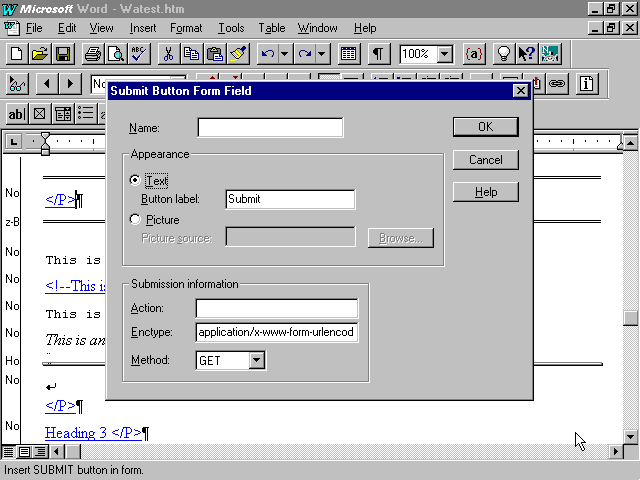Open the Format menu

(186, 28)
